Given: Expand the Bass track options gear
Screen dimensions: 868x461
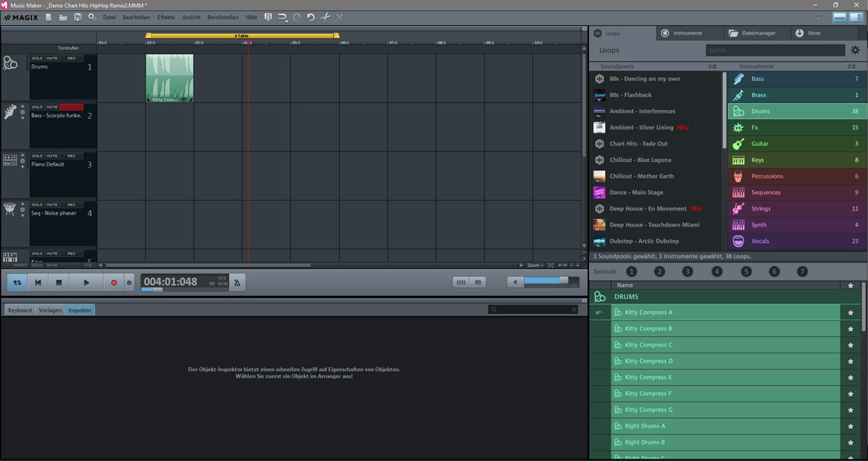Looking at the screenshot, I should coord(23,112).
